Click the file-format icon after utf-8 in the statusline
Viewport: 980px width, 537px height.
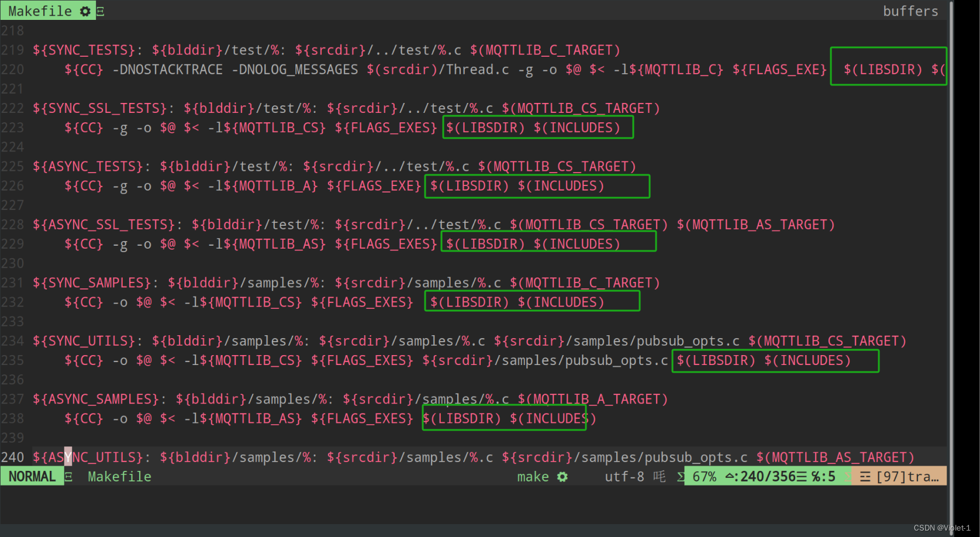659,476
